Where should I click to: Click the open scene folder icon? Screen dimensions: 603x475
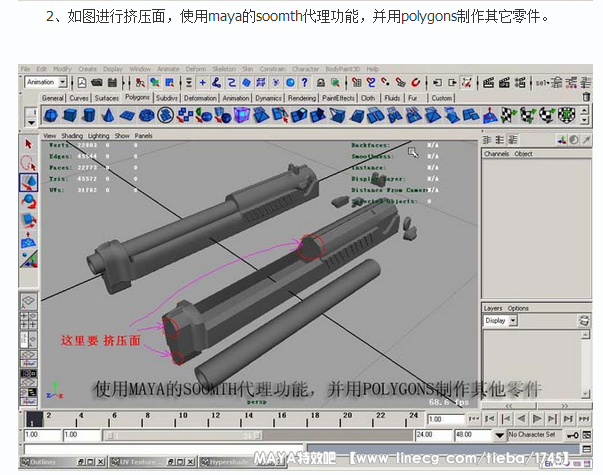[97, 82]
